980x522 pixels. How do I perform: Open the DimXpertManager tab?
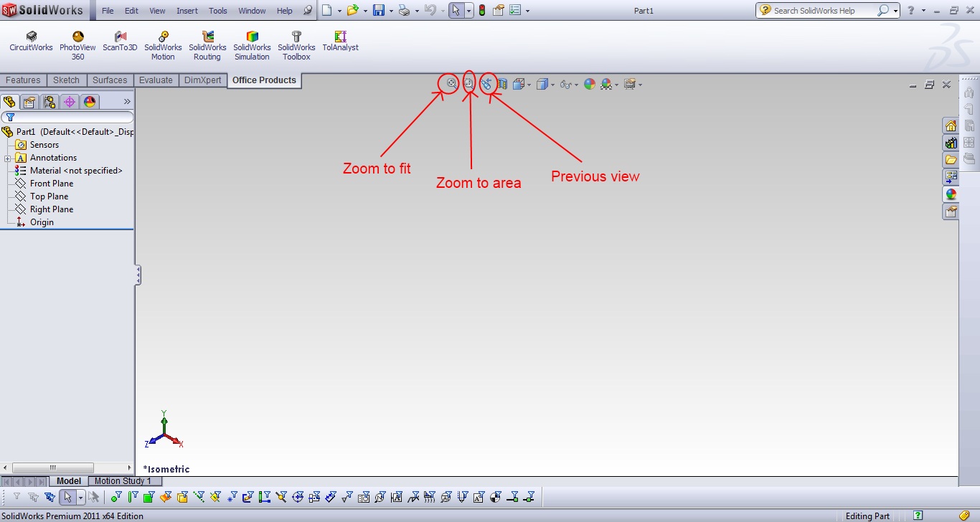[70, 102]
